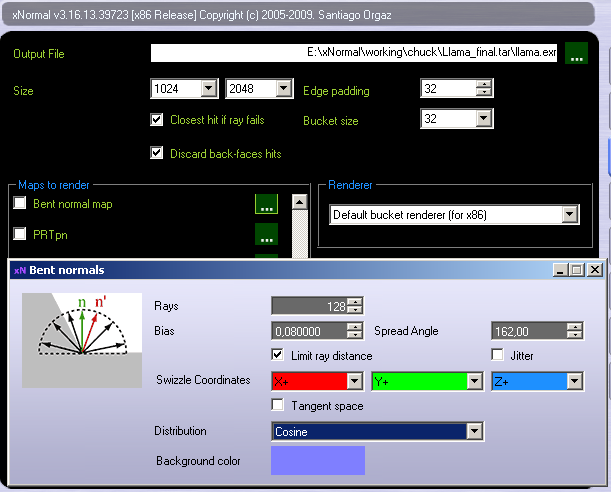Maximize the Bent normals dialog

tap(577, 270)
